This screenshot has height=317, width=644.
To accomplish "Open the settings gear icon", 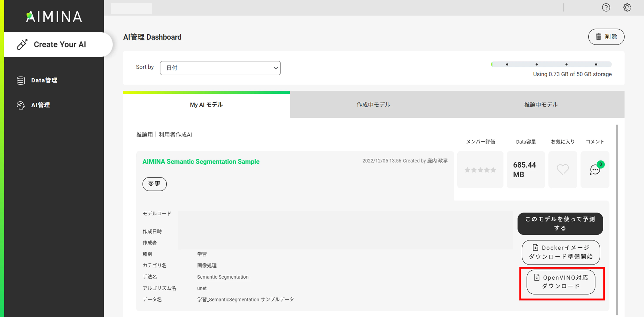I will click(x=627, y=7).
